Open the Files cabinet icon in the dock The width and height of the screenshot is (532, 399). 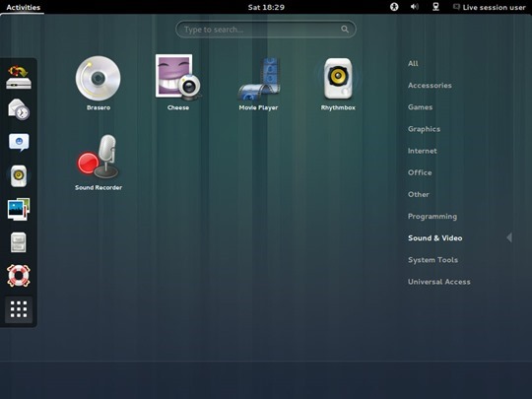coord(19,242)
